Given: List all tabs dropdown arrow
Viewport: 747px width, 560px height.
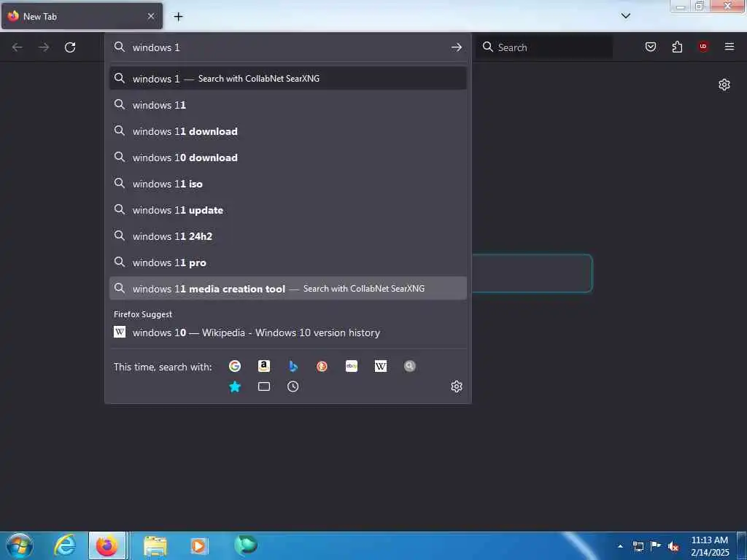Looking at the screenshot, I should [x=626, y=16].
